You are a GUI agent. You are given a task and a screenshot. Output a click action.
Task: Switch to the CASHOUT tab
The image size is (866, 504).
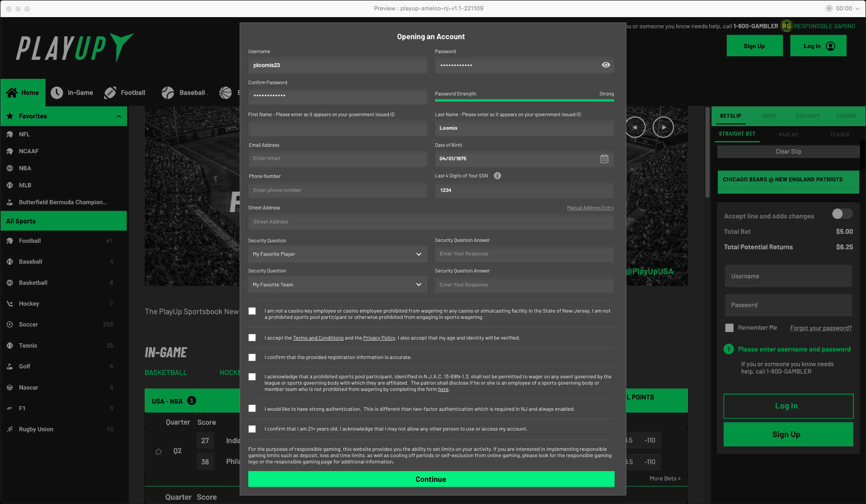click(807, 116)
